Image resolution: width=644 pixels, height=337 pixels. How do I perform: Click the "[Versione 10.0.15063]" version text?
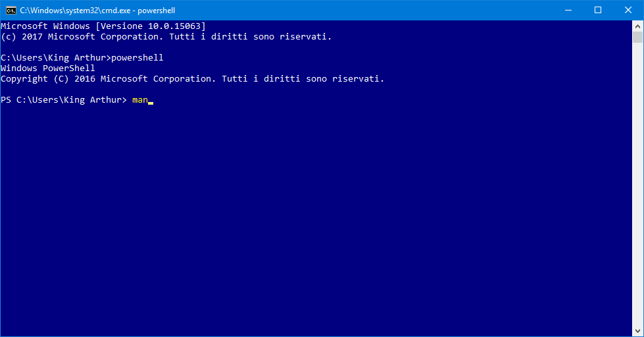(x=151, y=26)
